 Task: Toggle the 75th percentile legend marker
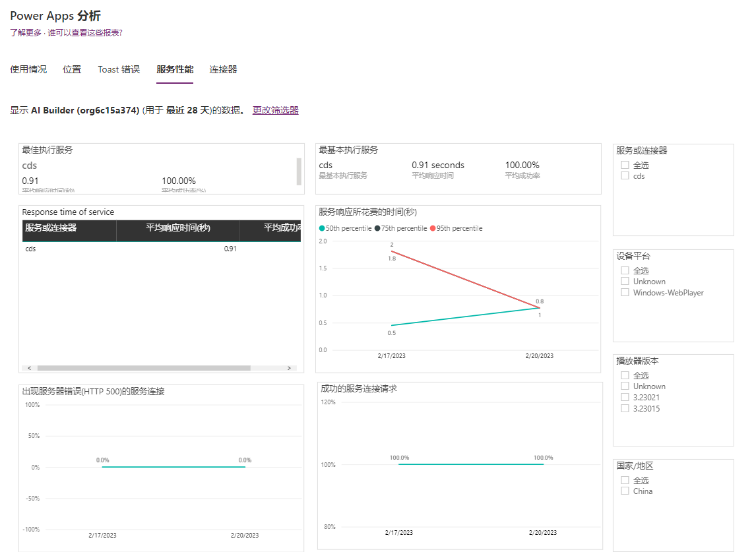click(x=377, y=228)
